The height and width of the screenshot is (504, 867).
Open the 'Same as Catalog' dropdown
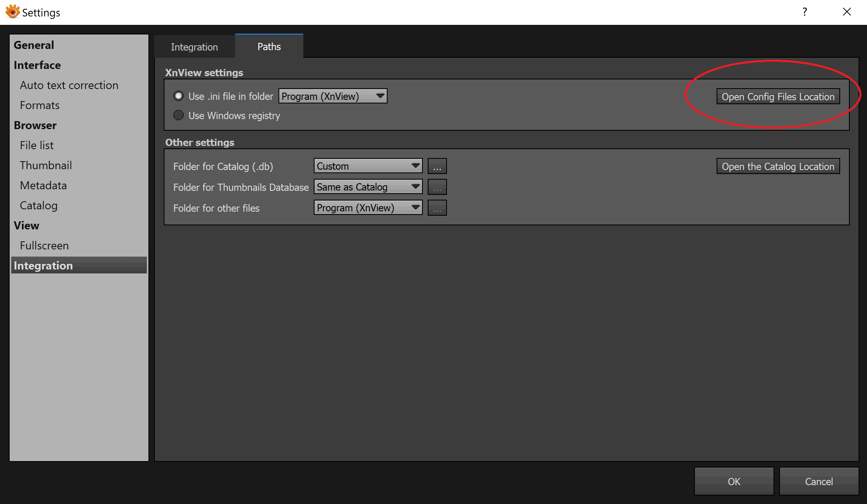point(368,187)
